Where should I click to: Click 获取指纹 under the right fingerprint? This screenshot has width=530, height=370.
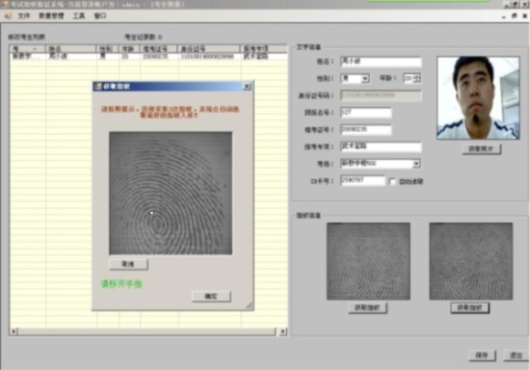coord(470,308)
